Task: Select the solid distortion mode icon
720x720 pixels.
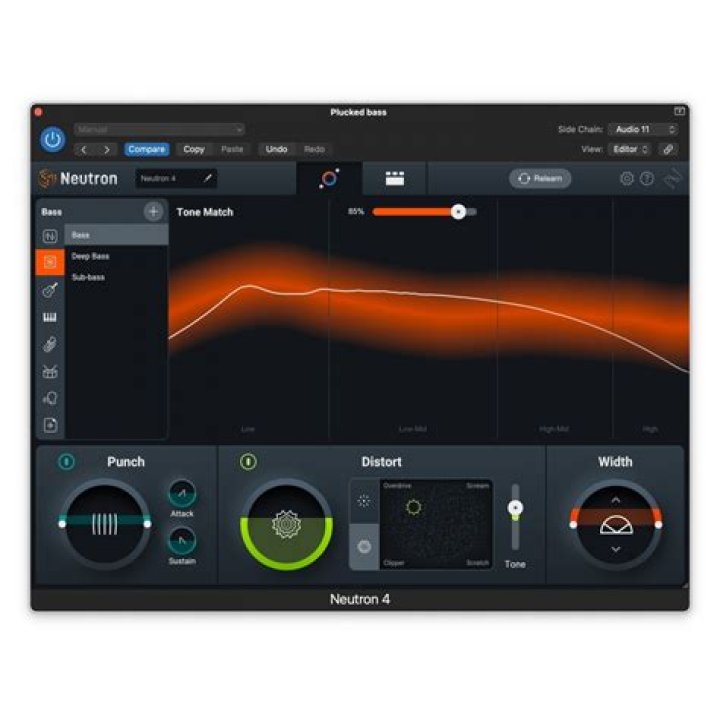Action: pyautogui.click(x=364, y=546)
